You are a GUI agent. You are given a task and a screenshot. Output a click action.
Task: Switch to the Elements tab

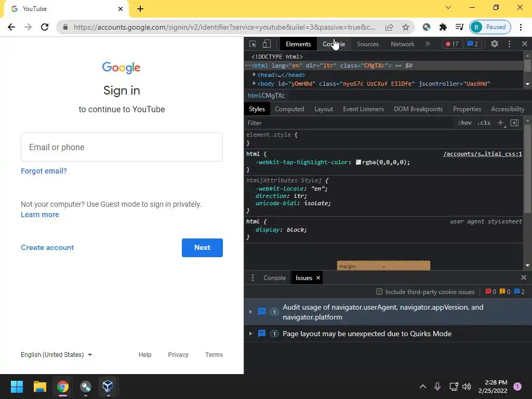298,44
